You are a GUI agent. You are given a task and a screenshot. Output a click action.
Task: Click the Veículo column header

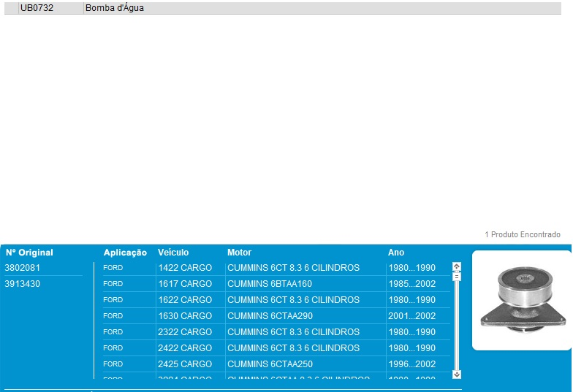pyautogui.click(x=173, y=253)
